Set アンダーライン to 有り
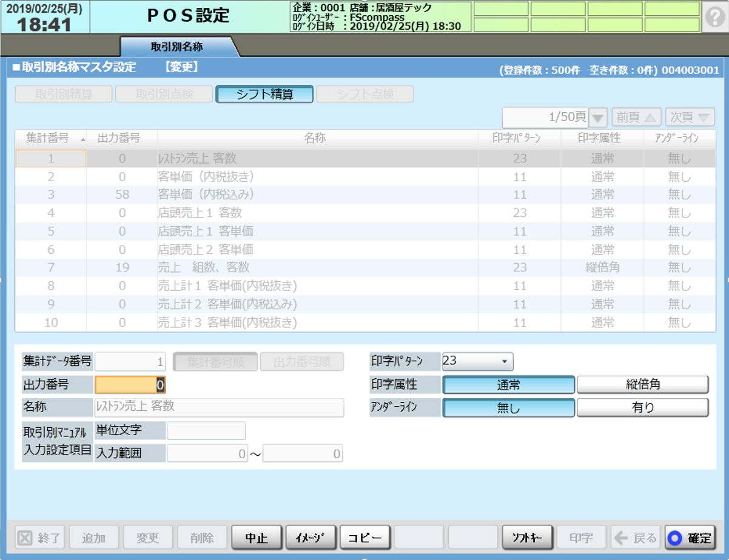Image resolution: width=729 pixels, height=560 pixels. coord(643,408)
